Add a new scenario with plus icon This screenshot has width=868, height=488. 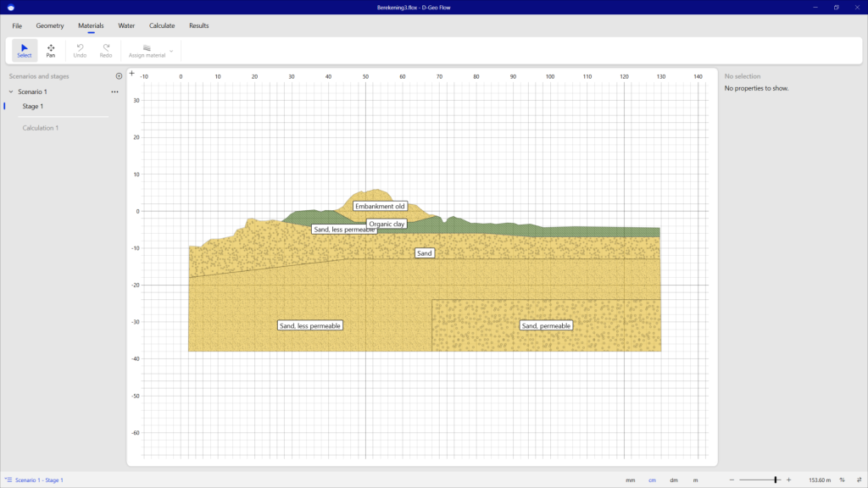tap(119, 76)
